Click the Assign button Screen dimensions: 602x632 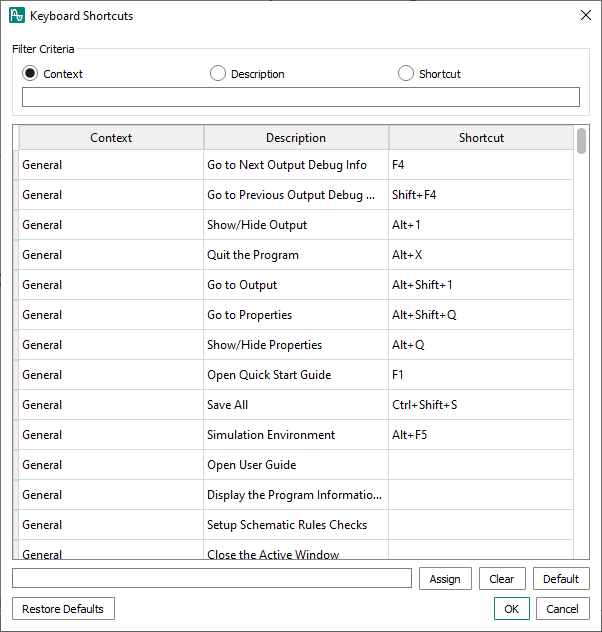click(445, 579)
